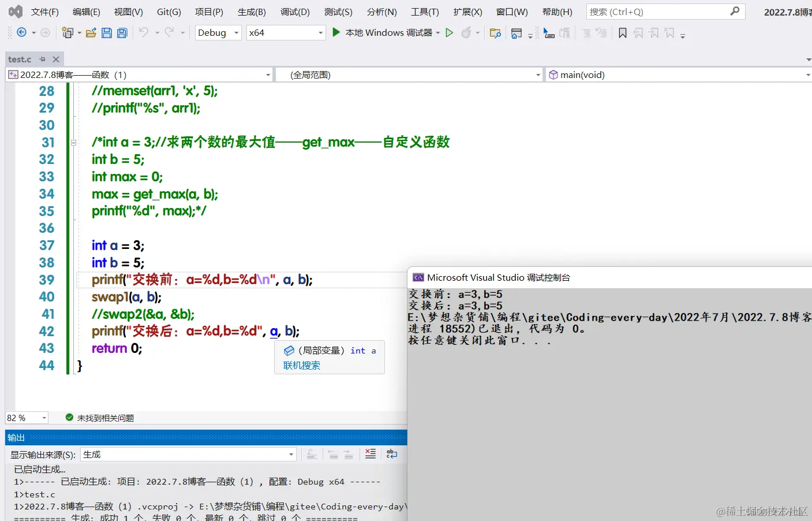Open the 视图(V) menu

point(129,12)
